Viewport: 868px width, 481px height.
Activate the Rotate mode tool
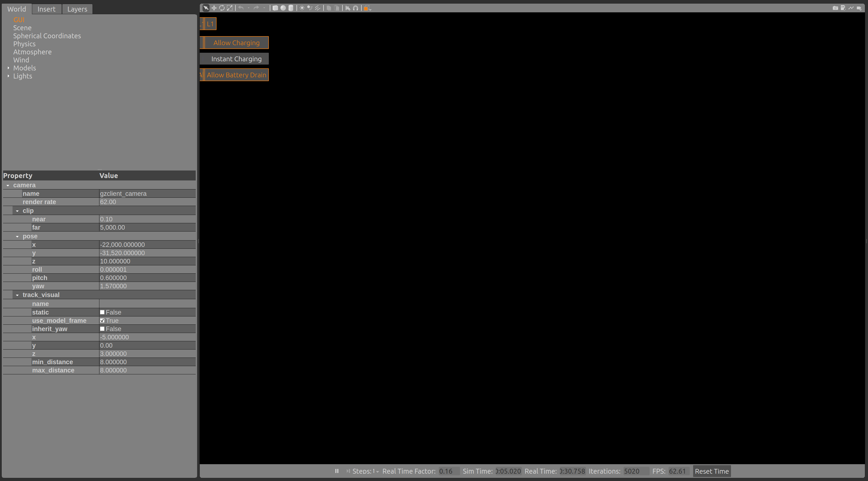click(x=222, y=8)
